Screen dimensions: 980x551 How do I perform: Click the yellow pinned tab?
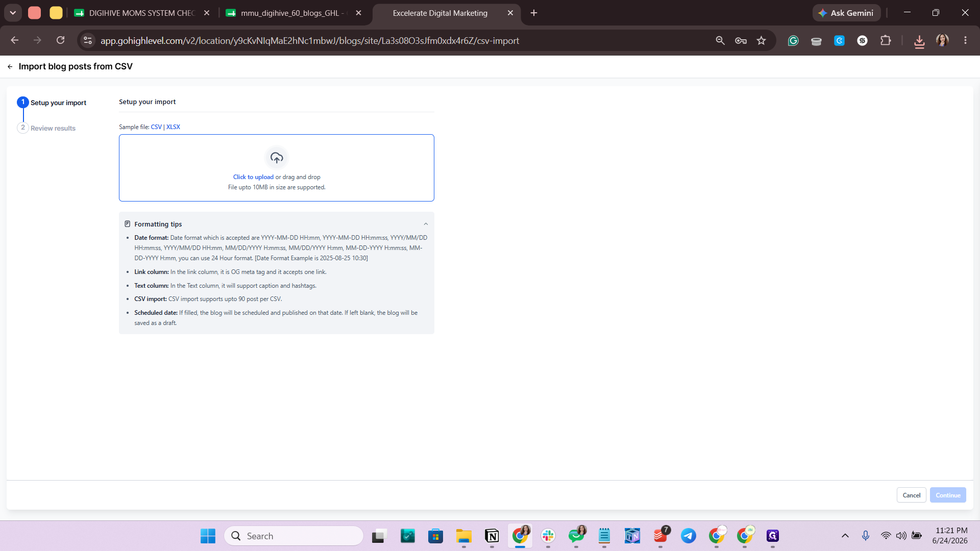pos(56,13)
